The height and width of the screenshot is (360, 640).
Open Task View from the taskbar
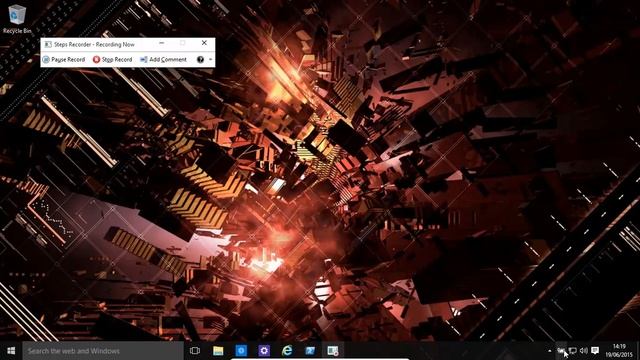pyautogui.click(x=195, y=351)
